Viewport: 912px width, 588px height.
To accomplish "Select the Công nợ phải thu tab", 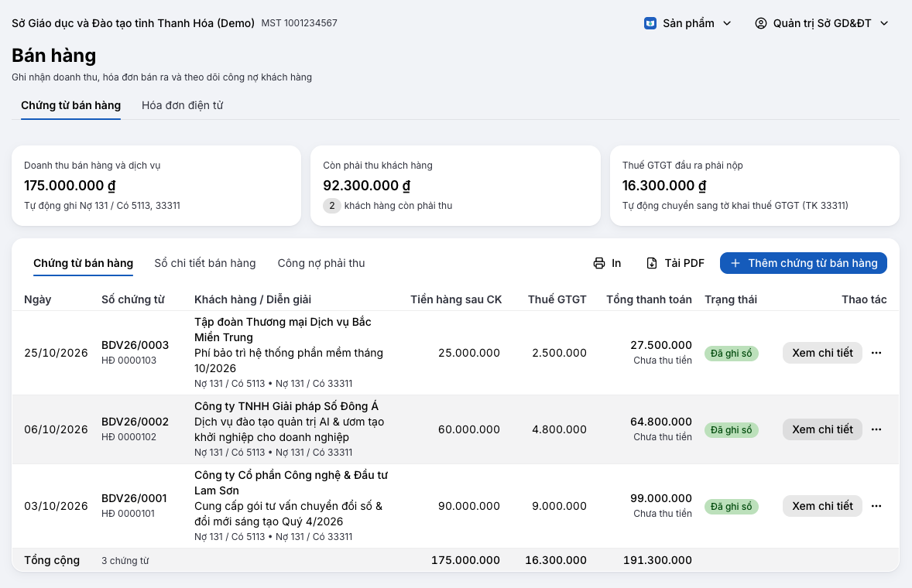I will click(x=321, y=263).
